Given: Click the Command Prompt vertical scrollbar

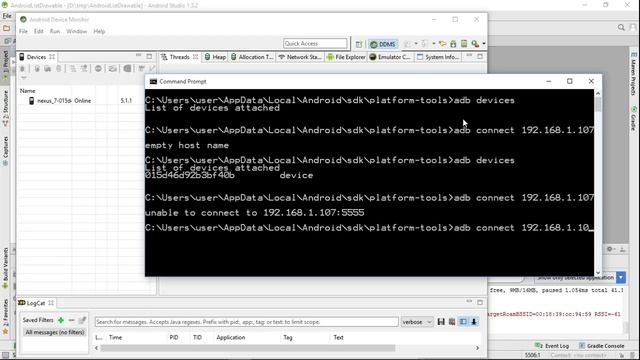Looking at the screenshot, I should [x=598, y=105].
